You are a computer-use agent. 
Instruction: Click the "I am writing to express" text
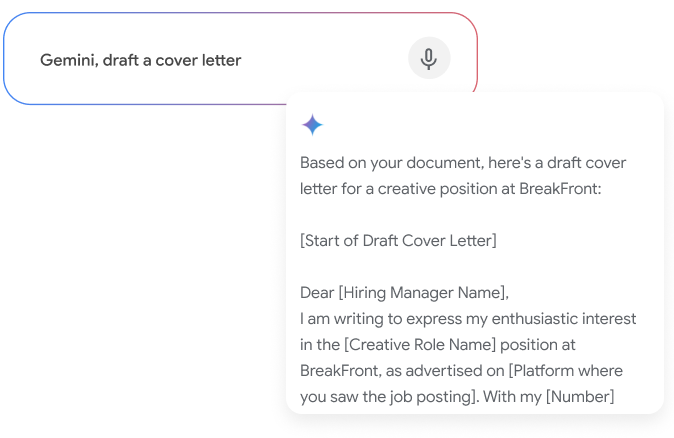(394, 319)
